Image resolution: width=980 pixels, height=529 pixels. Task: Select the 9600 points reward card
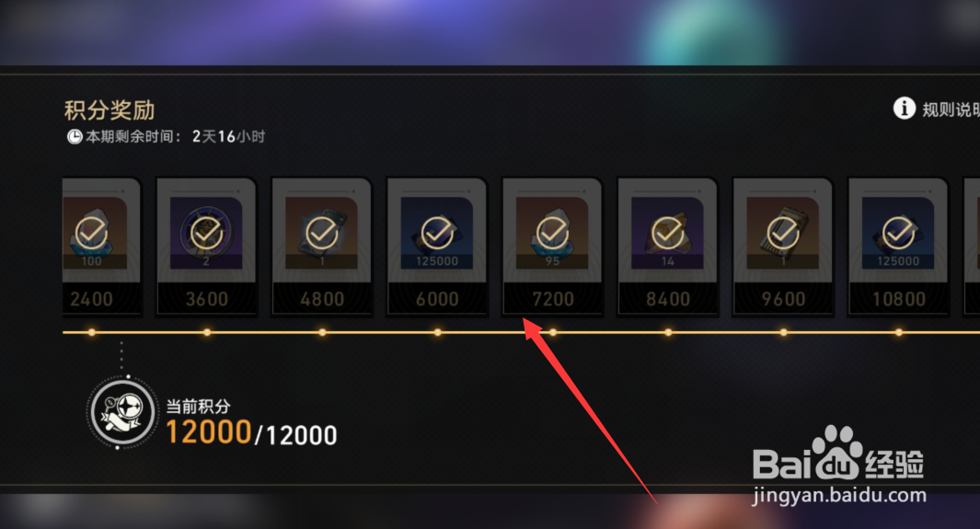782,247
